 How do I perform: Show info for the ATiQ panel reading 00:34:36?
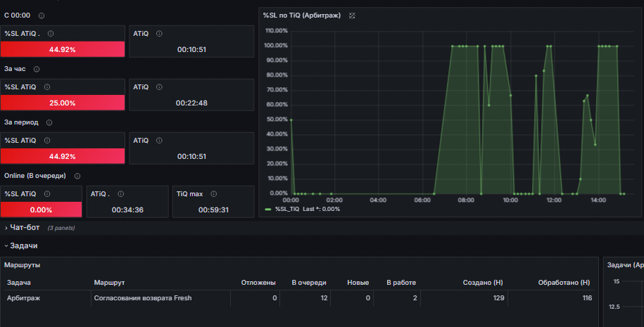(x=121, y=193)
